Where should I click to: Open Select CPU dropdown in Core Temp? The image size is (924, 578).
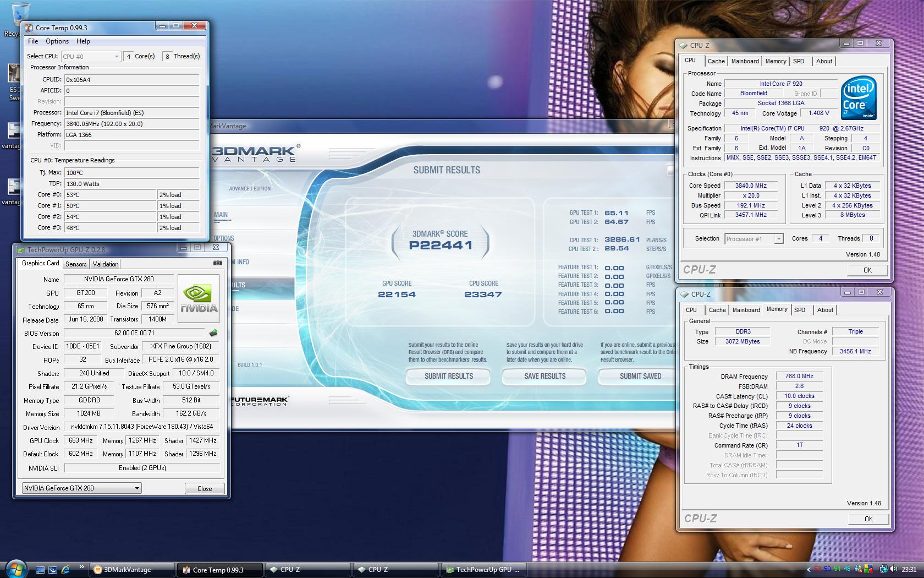[x=91, y=56]
